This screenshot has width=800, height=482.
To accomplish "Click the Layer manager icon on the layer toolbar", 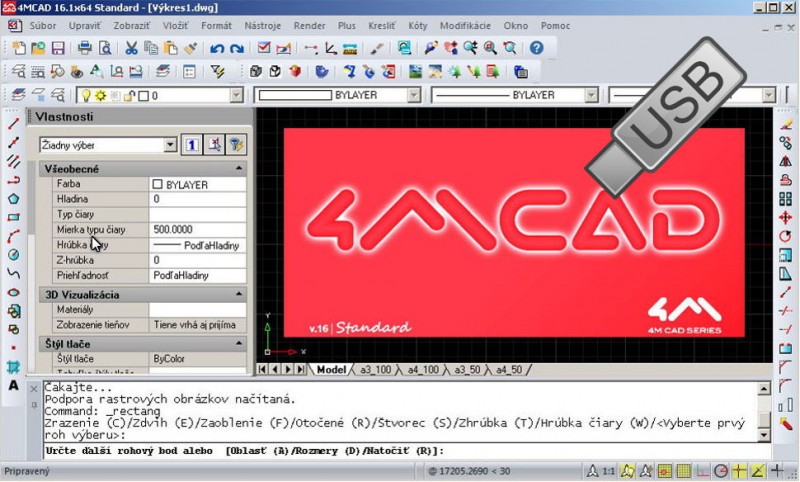I will click(18, 95).
